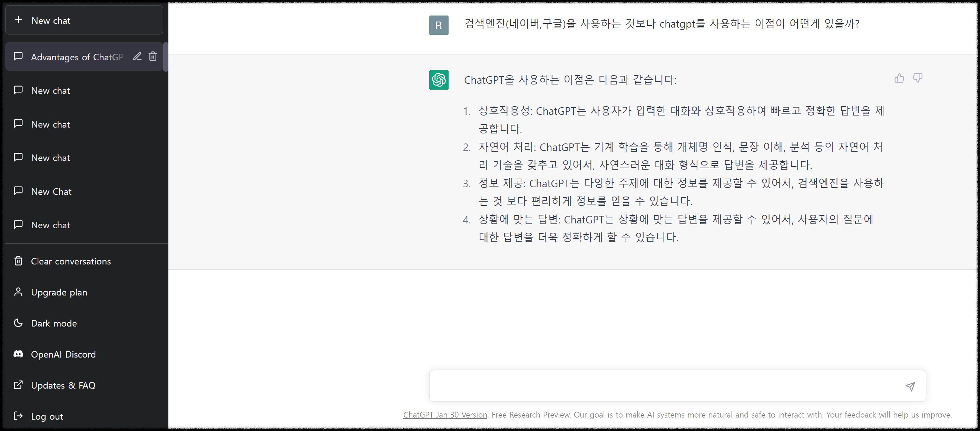
Task: Open the conversation titled New Chat with capital C
Action: click(x=84, y=191)
